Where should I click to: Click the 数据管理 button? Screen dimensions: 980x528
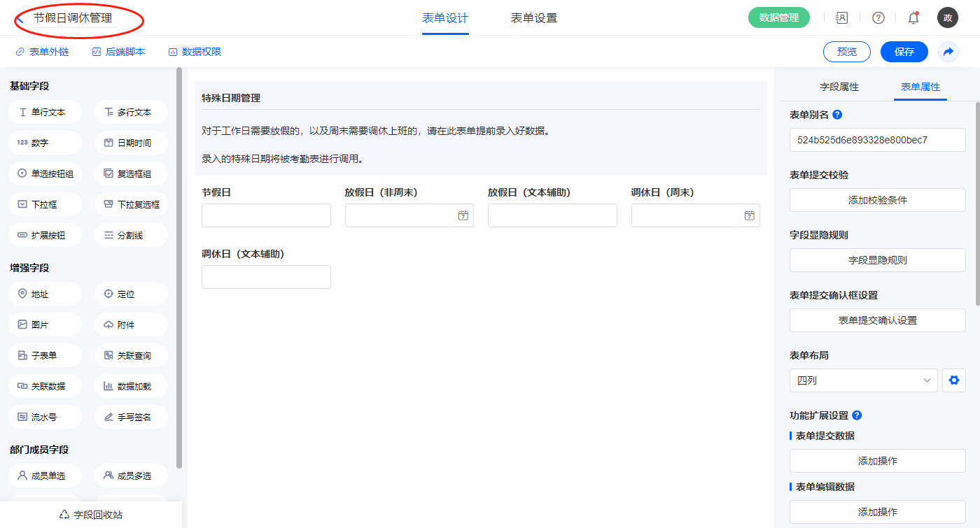click(x=778, y=18)
